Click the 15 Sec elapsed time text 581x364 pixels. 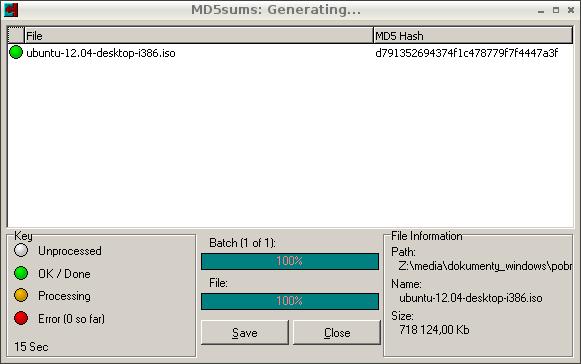[31, 347]
